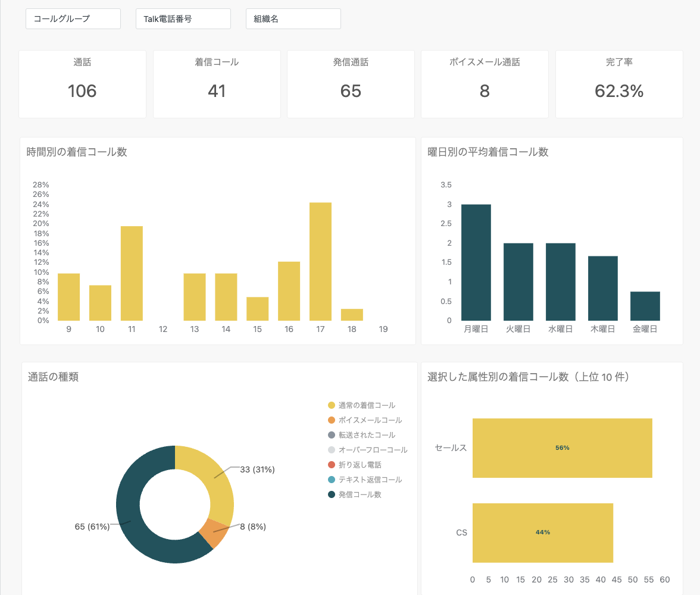Click the hourly bar for 10時
This screenshot has width=700, height=595.
[100, 303]
